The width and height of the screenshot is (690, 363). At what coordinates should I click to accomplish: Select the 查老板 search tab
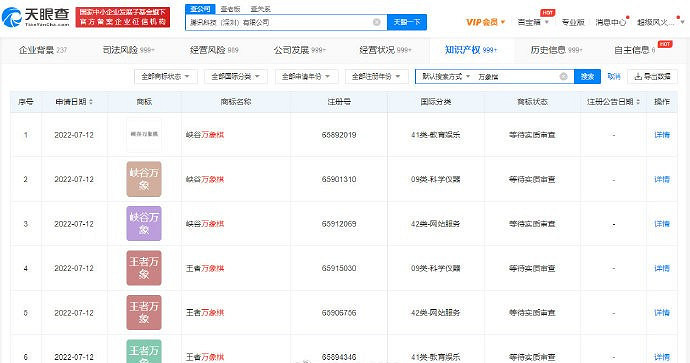click(x=231, y=9)
